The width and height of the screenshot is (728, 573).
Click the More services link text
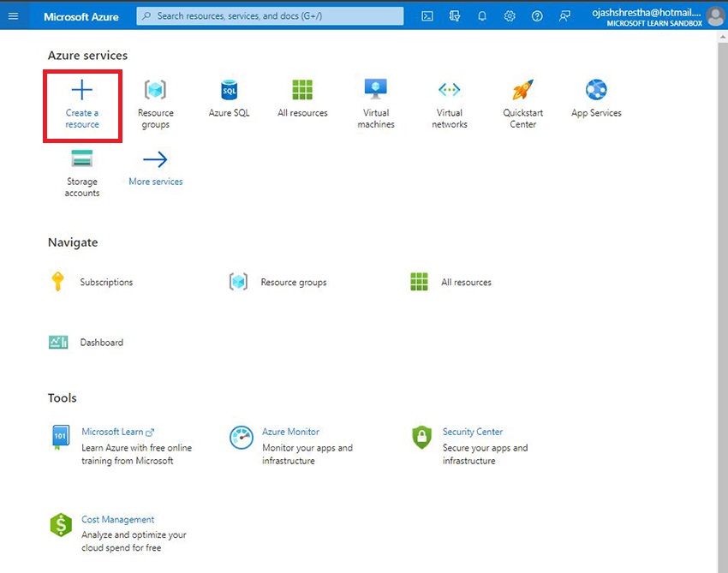tap(156, 182)
